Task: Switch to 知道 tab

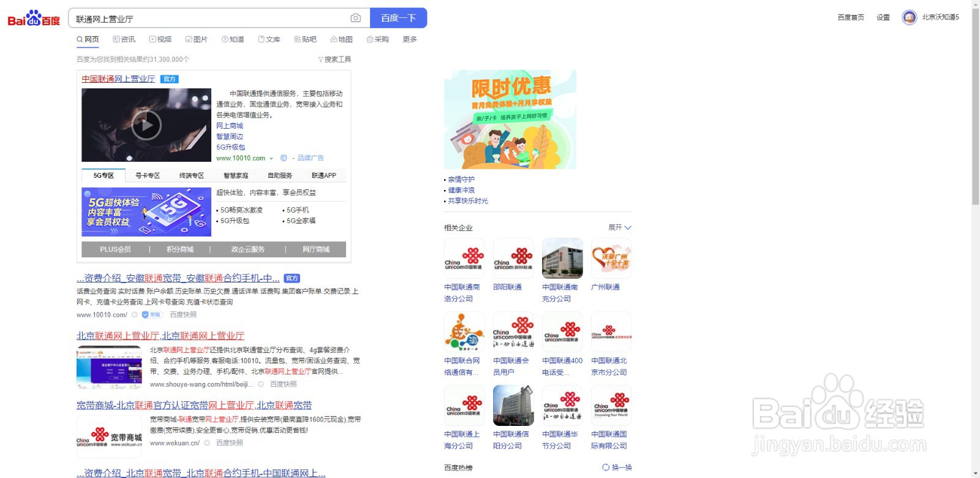Action: tap(233, 39)
